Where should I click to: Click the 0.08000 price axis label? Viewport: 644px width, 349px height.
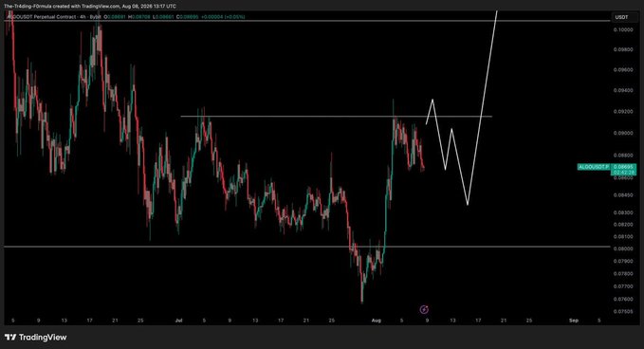point(623,248)
